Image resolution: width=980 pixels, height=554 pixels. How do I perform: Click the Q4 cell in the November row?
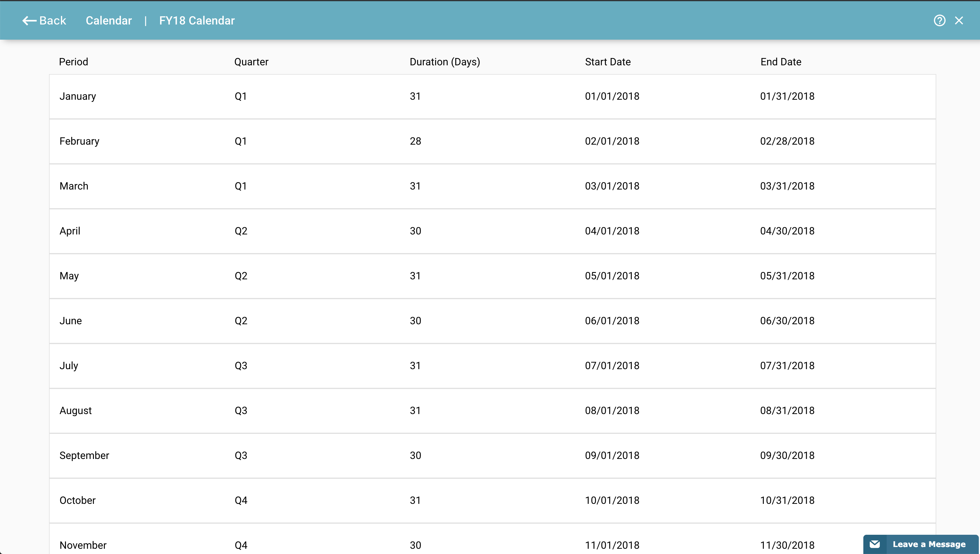coord(241,545)
